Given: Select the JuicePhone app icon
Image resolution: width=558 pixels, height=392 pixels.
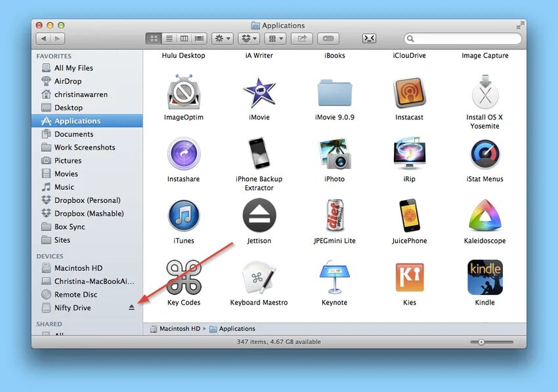Looking at the screenshot, I should tap(409, 215).
